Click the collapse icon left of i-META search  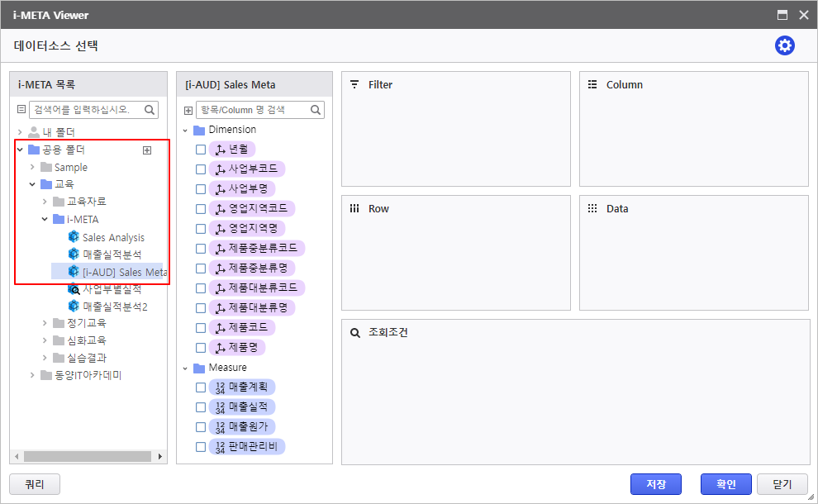[x=21, y=110]
